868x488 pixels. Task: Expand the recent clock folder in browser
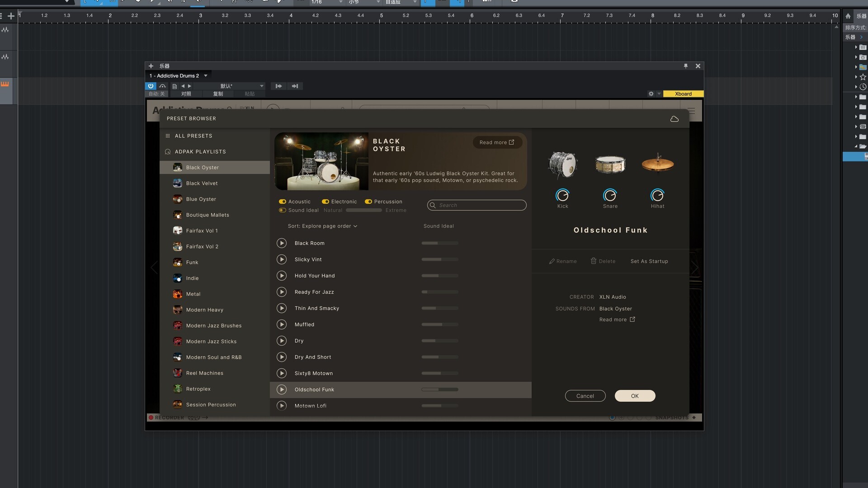click(856, 87)
